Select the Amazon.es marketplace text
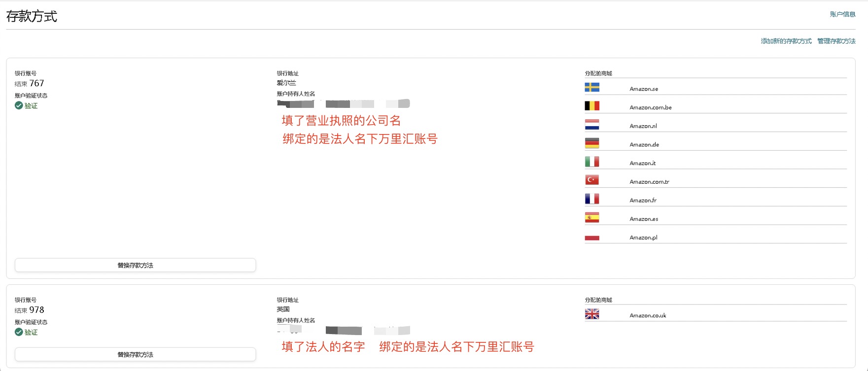868x371 pixels. [x=644, y=219]
